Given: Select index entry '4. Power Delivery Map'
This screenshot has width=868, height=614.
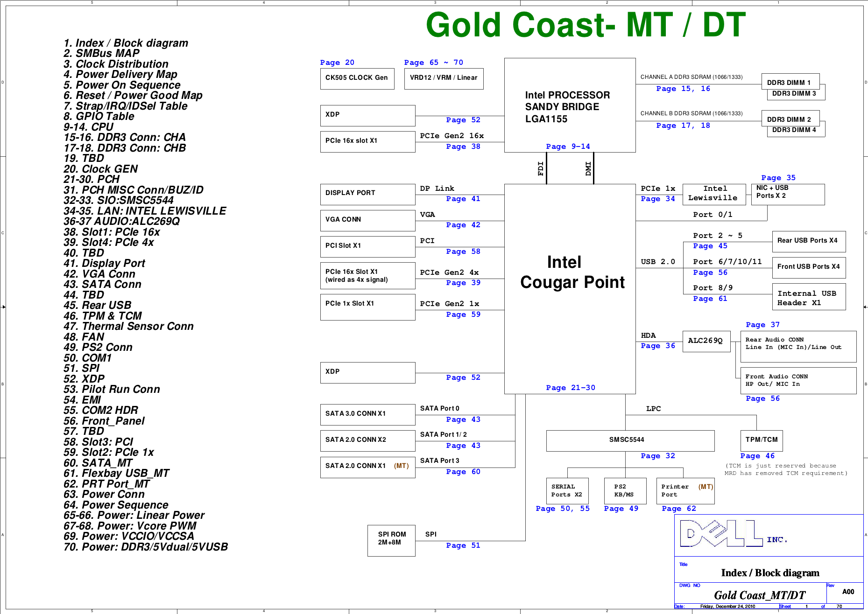Looking at the screenshot, I should (120, 75).
